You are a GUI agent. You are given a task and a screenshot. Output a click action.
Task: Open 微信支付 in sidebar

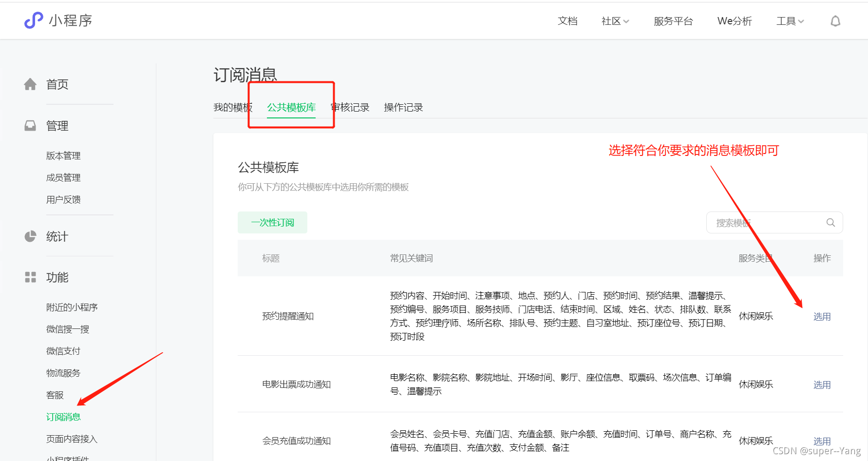point(63,350)
